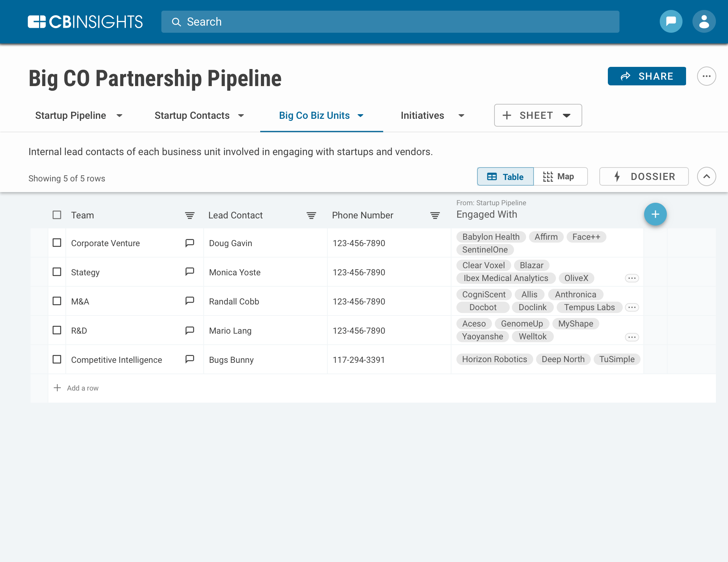Image resolution: width=728 pixels, height=562 pixels.
Task: Collapse the description panel with chevron-up
Action: point(706,176)
